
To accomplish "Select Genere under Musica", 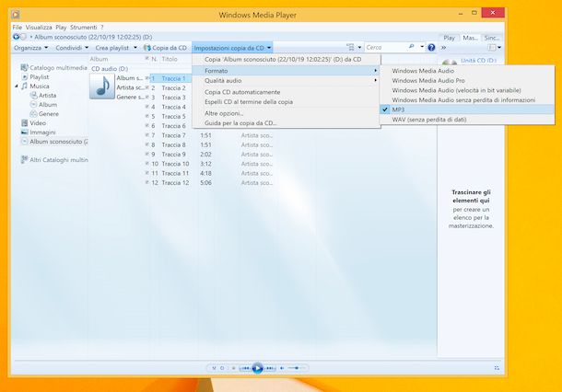I will [44, 114].
